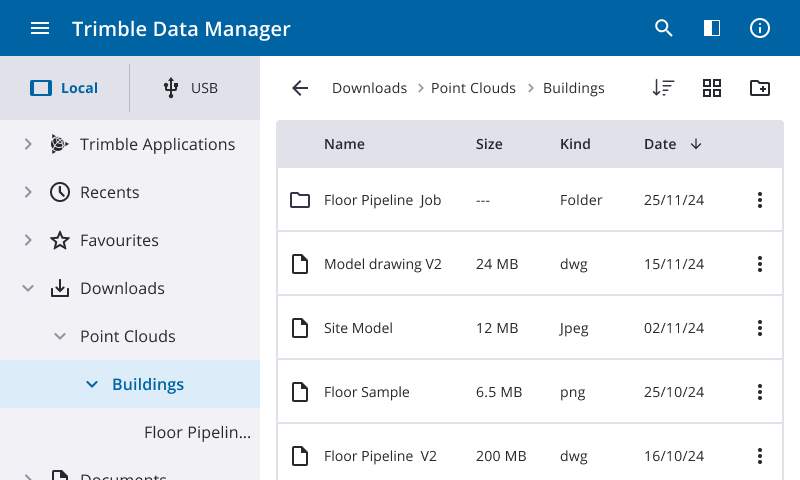The image size is (800, 480).
Task: Expand the Trimble Applications tree node
Action: click(28, 144)
